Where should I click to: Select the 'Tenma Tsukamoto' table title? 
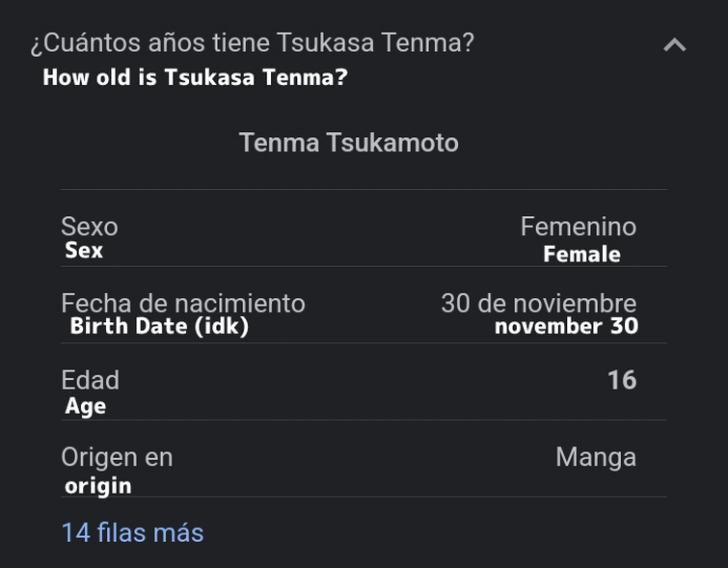coord(349,142)
